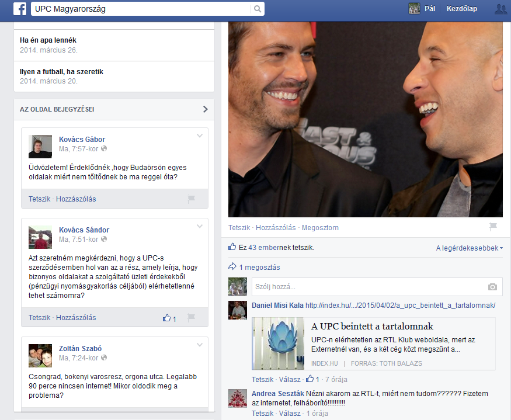
Task: Click the 1 órája timestamp on Andrea's comment
Action: [x=317, y=414]
